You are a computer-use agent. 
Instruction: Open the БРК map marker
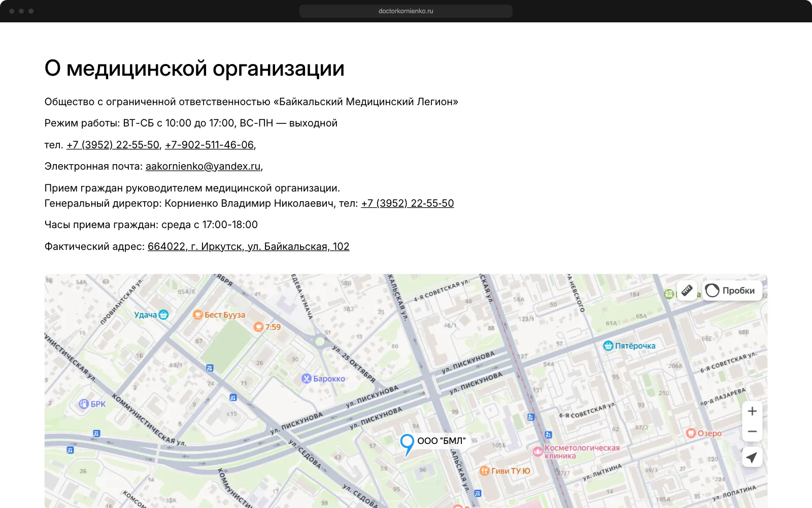(x=92, y=404)
